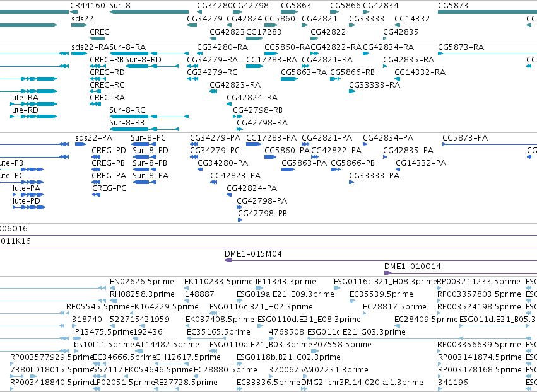537x392 pixels.
Task: Click the CREG-RB transcript label
Action: [x=107, y=59]
